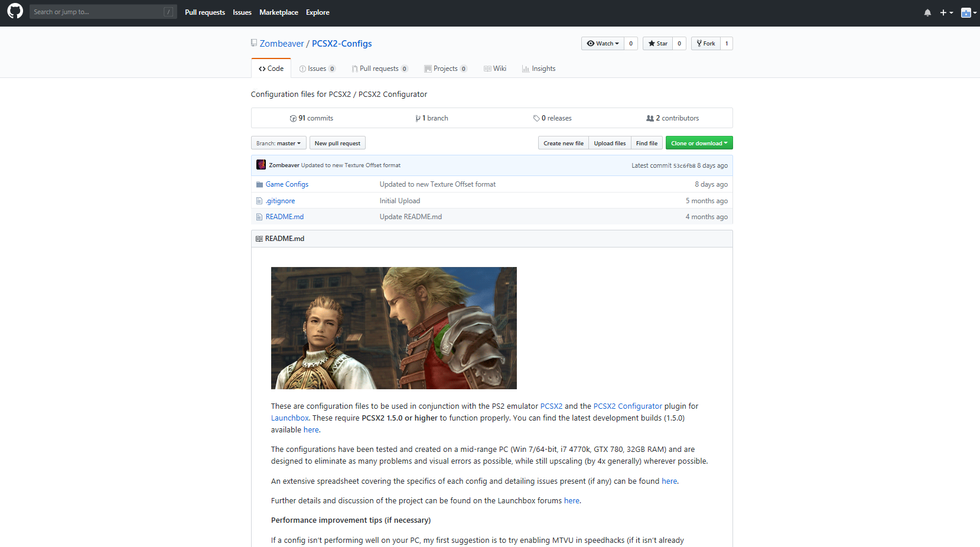Switch to repository Pull requests tab

pos(379,69)
